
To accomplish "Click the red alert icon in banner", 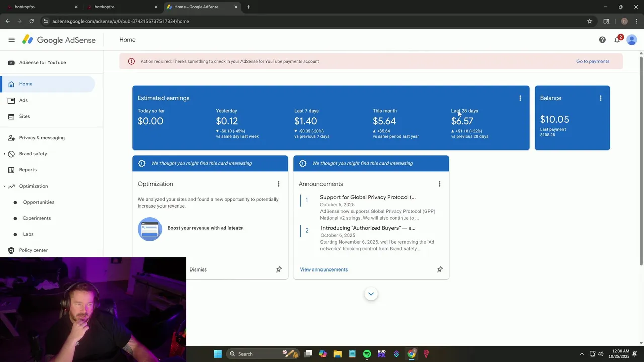I will point(131,61).
